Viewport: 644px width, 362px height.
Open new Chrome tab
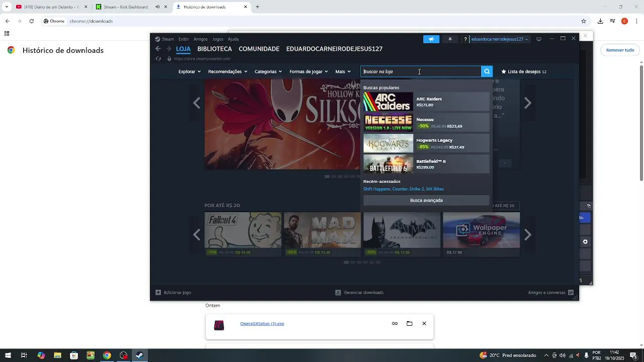click(257, 7)
